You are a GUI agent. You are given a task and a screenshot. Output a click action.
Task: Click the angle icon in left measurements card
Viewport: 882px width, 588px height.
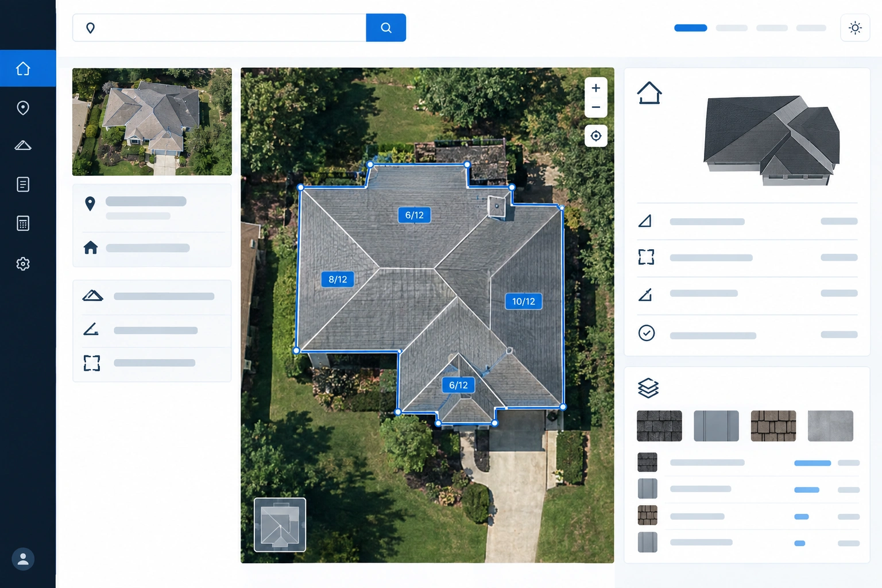point(91,329)
